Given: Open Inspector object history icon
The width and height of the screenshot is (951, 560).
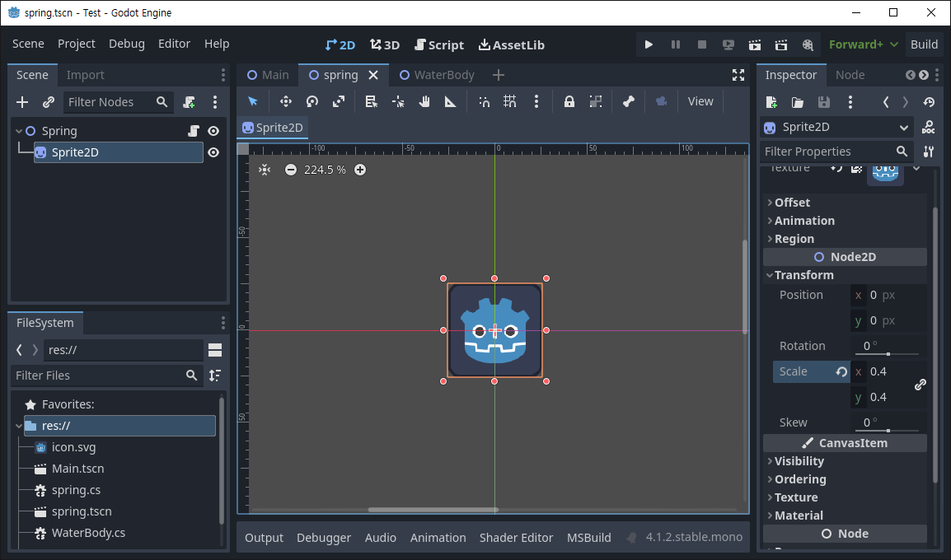Looking at the screenshot, I should pyautogui.click(x=929, y=102).
